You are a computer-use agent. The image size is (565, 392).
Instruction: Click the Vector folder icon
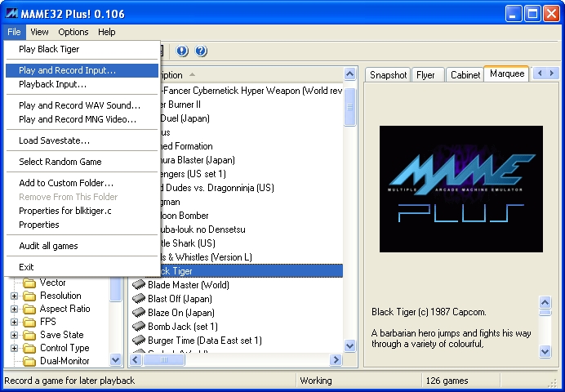click(x=30, y=283)
